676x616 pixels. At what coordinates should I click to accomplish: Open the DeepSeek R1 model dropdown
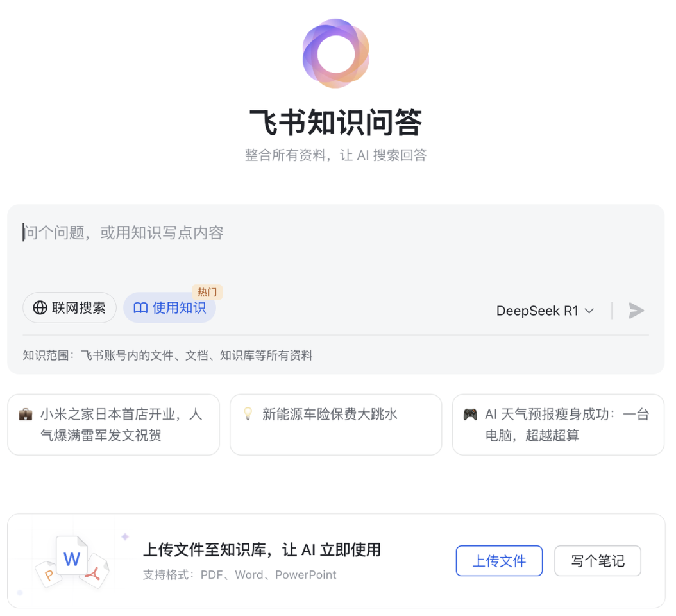point(545,311)
